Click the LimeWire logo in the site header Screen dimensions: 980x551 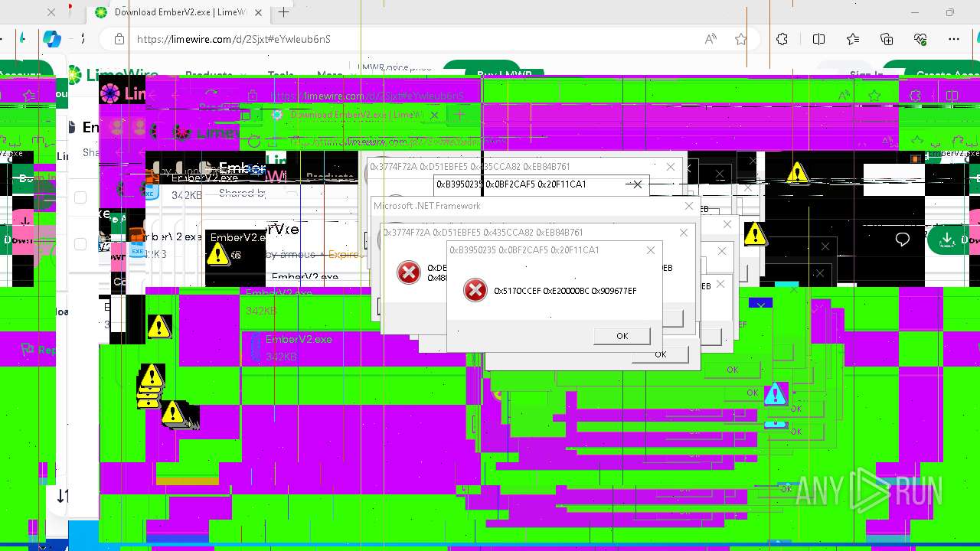[x=112, y=75]
